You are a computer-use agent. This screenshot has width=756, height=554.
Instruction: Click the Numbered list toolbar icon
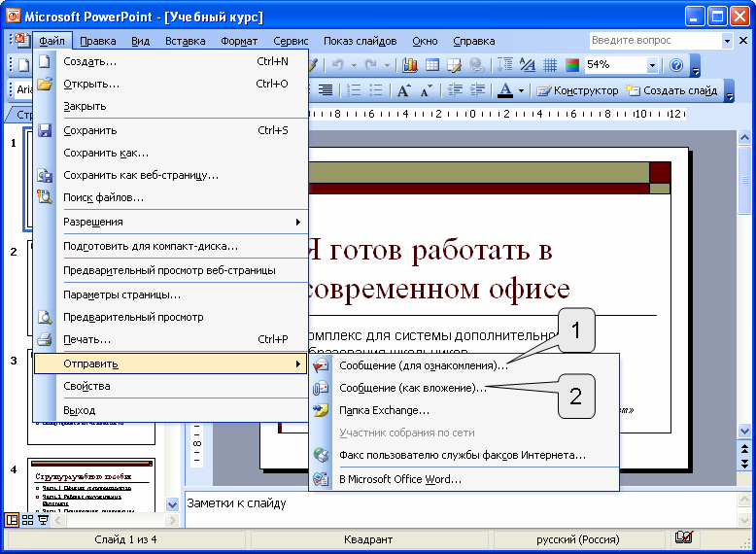(x=354, y=90)
